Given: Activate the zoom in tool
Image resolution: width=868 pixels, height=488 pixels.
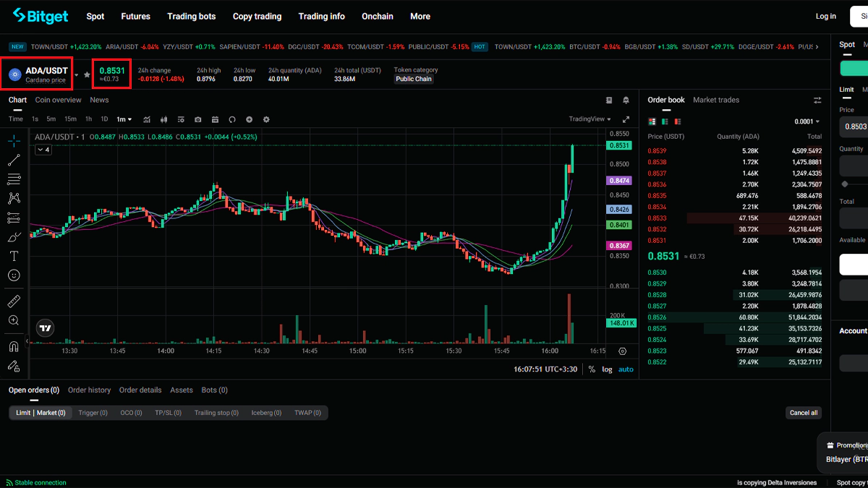Looking at the screenshot, I should coord(14,320).
